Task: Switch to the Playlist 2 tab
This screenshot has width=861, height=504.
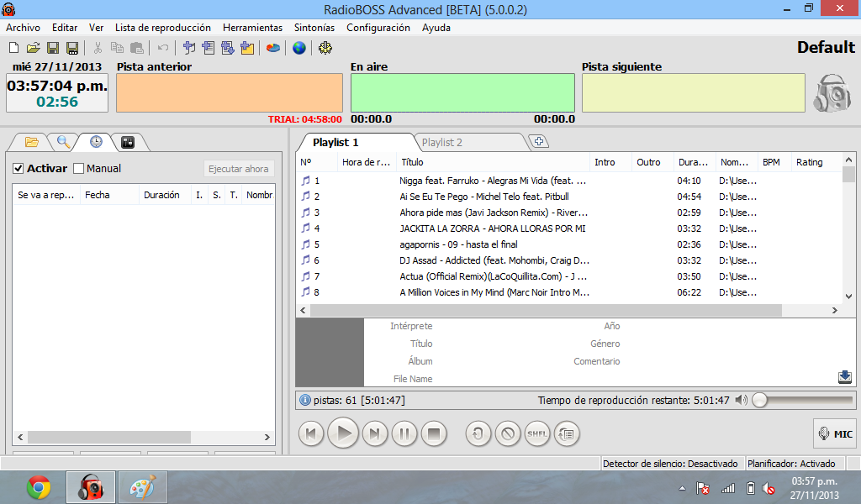Action: coord(442,143)
